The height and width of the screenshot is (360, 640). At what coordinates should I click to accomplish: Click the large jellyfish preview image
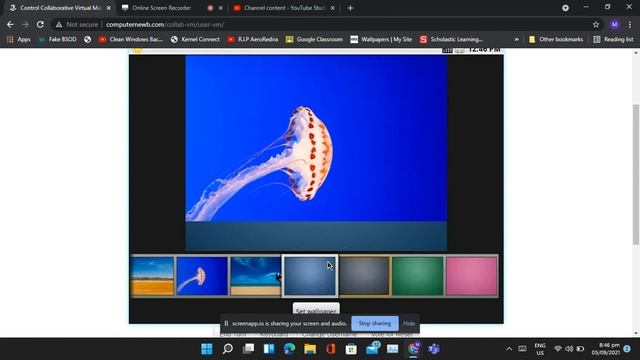[x=316, y=139]
